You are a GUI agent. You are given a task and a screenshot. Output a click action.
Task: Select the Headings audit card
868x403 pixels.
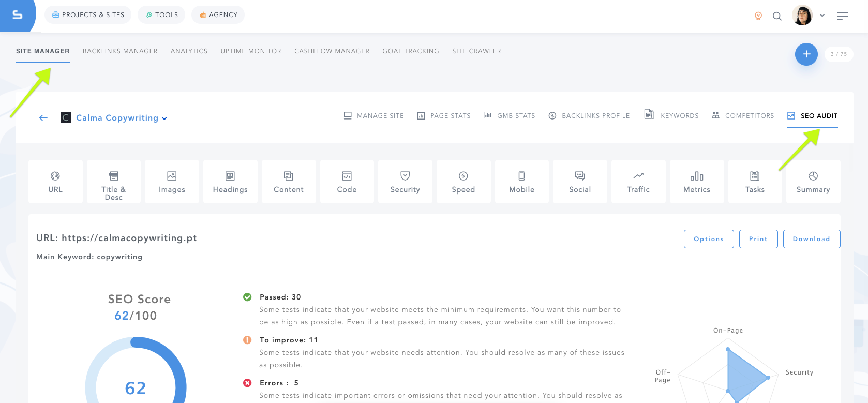tap(230, 182)
